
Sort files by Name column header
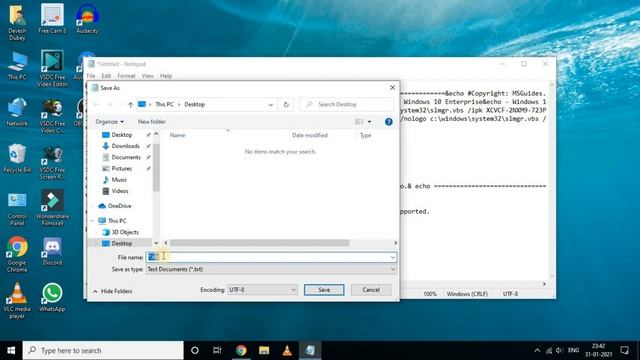point(178,136)
